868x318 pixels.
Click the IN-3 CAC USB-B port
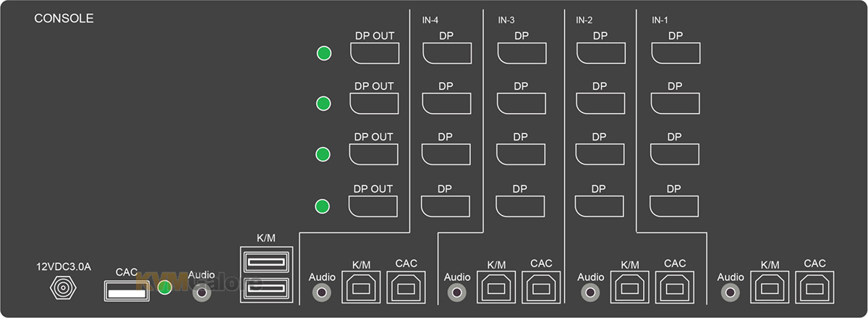click(x=540, y=287)
